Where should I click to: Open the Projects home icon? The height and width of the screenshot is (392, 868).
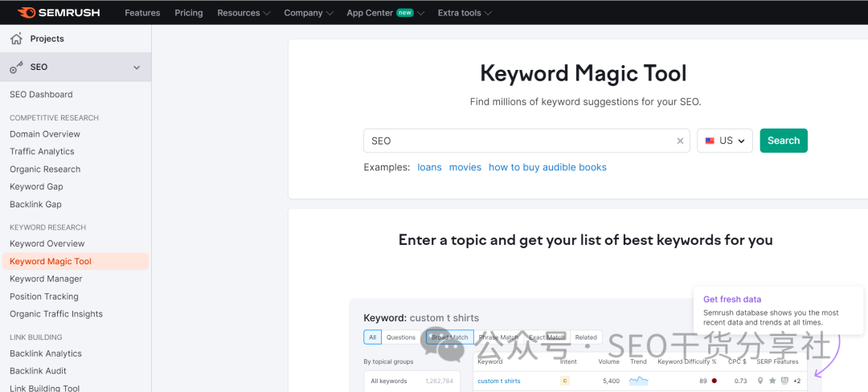17,39
